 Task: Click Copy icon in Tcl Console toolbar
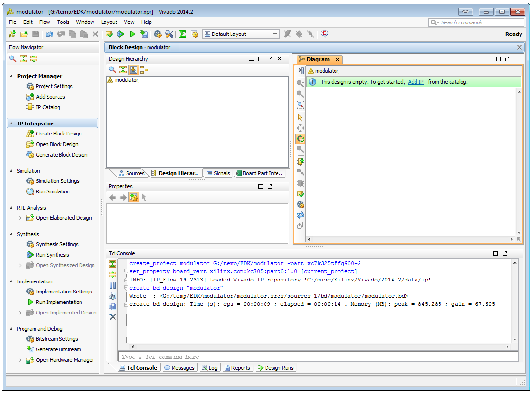[x=112, y=307]
